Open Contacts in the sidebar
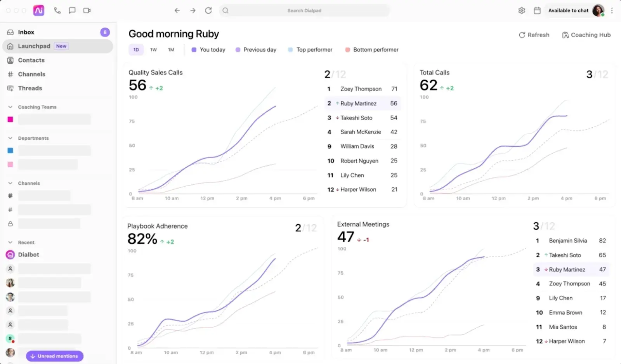Viewport: 621px width, 364px height. pyautogui.click(x=31, y=60)
